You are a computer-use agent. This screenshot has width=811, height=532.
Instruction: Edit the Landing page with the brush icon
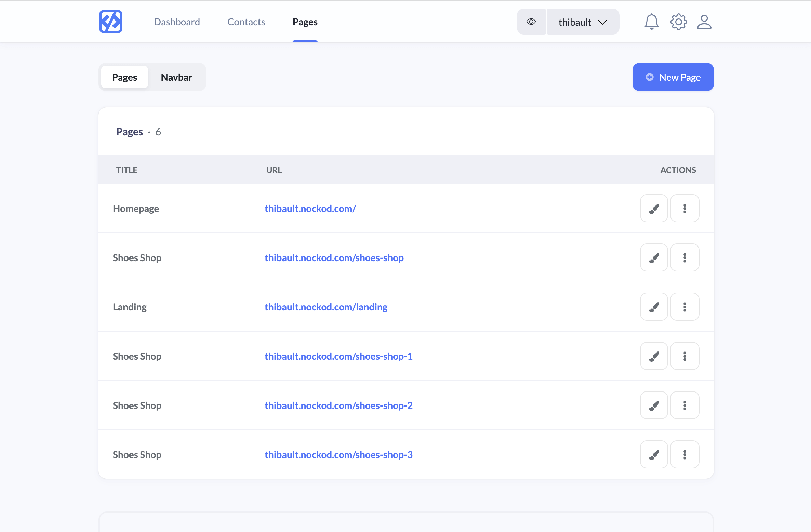653,307
